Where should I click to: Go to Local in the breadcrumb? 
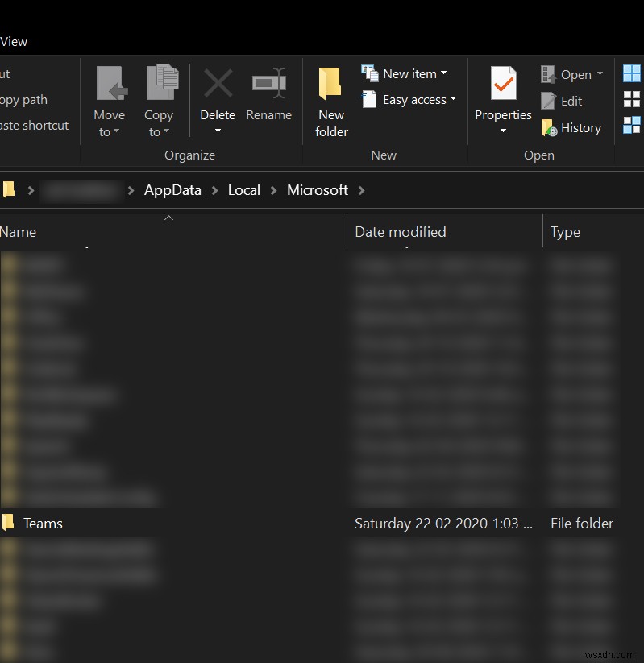244,190
